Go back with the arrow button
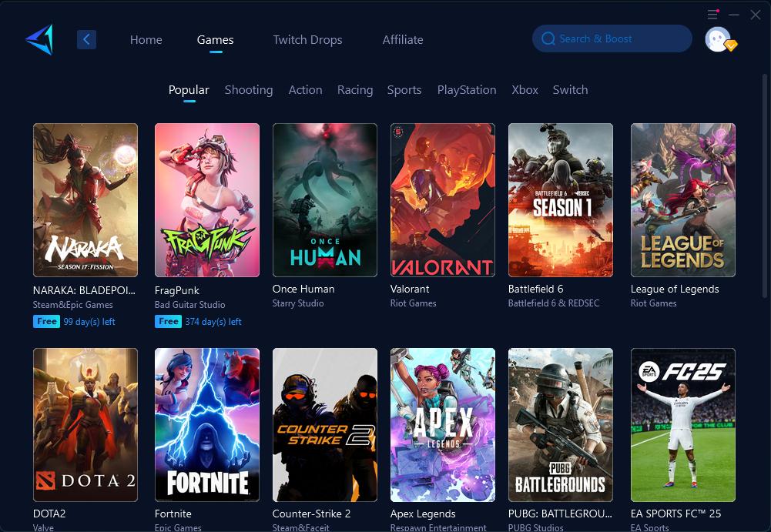 click(86, 39)
